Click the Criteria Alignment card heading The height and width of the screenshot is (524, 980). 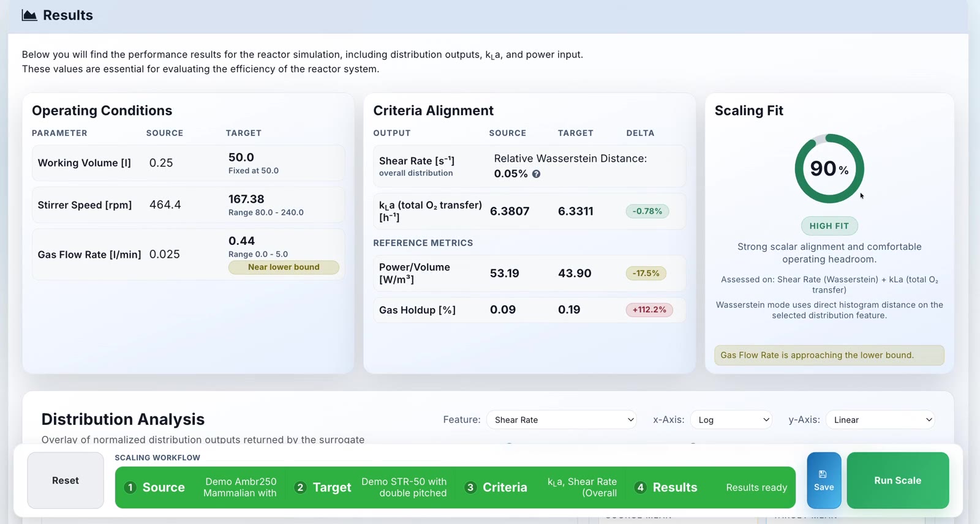pos(433,111)
